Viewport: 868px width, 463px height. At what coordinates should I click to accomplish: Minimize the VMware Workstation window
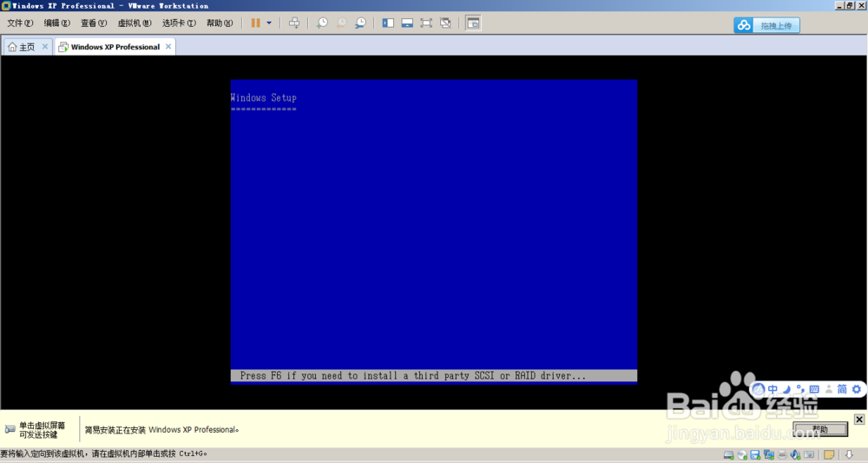[x=839, y=5]
